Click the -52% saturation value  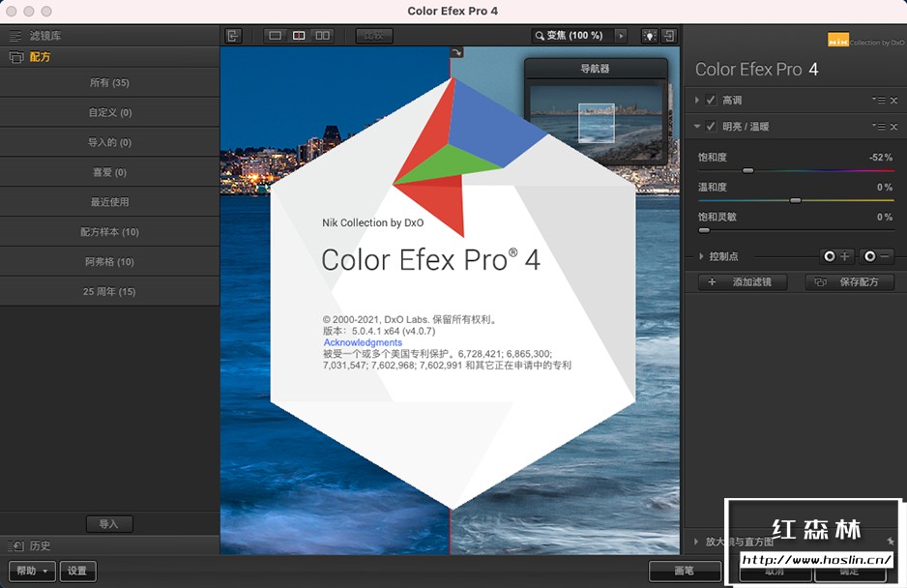click(x=880, y=158)
